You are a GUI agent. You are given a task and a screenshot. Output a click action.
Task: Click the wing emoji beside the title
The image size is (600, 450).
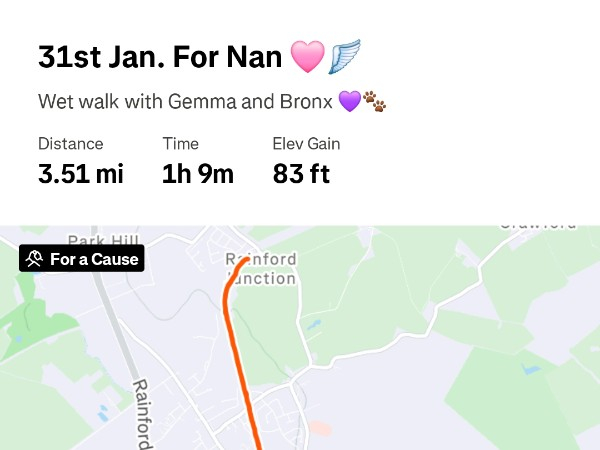click(x=343, y=57)
